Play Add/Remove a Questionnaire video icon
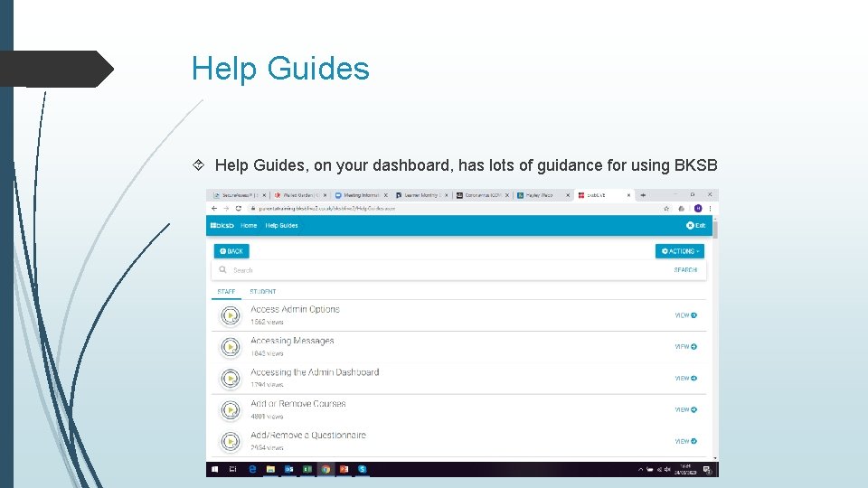 (x=231, y=442)
